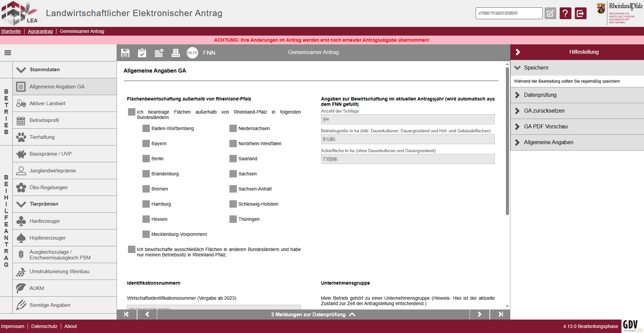Open Betriebsprofil in the sidebar

coord(44,120)
